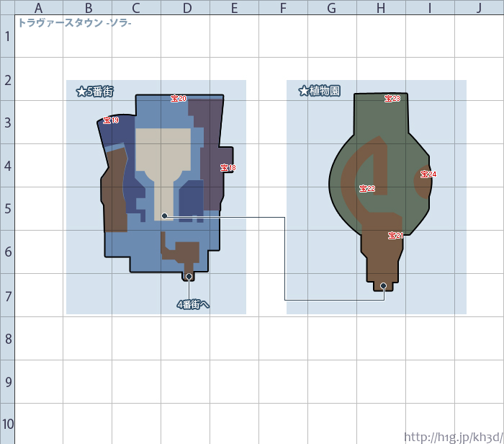Viewport: 504px width, 444px height.
Task: Click the トラヴァースタウン -ソラ- title
Action: point(74,22)
